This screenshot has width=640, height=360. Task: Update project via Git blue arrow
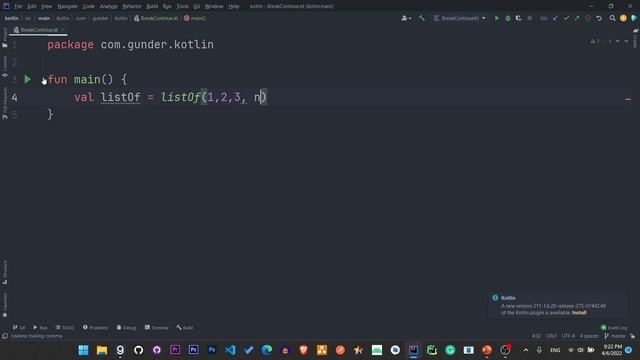555,18
